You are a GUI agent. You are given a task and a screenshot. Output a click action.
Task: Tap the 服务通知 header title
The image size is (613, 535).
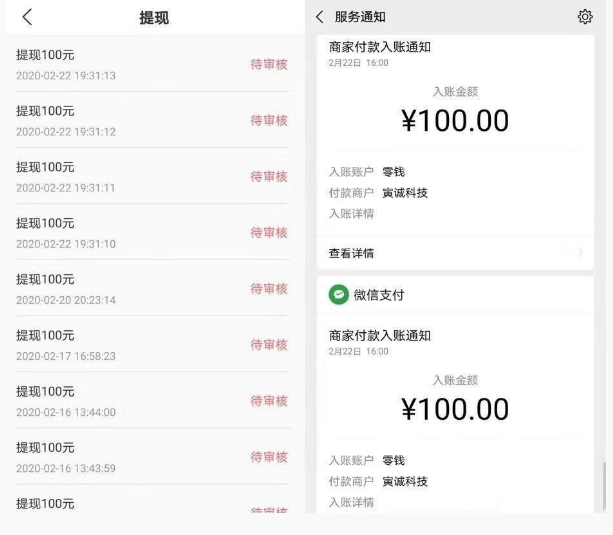coord(360,17)
